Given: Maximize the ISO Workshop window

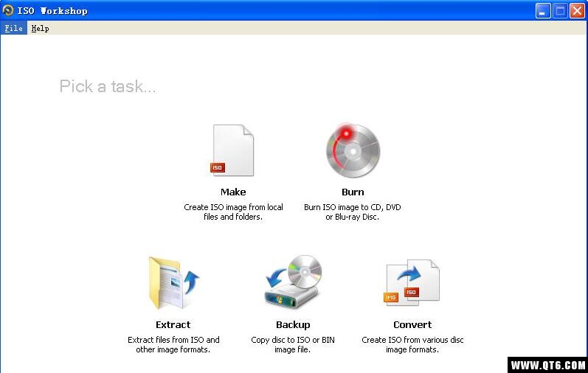Looking at the screenshot, I should [x=560, y=11].
